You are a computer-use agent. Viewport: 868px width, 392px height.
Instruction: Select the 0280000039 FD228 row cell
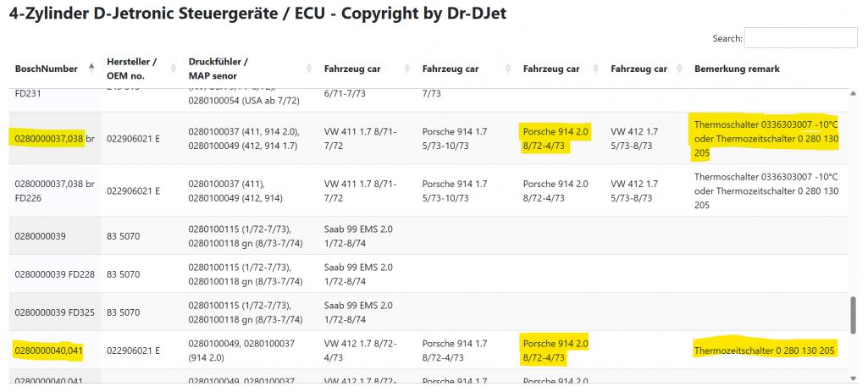pos(54,273)
